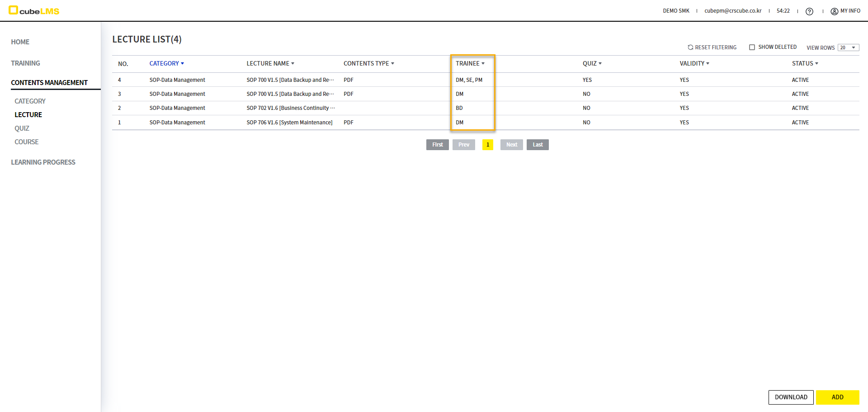Screen dimensions: 868x412
Task: Select page 1 in pagination
Action: [x=488, y=145]
